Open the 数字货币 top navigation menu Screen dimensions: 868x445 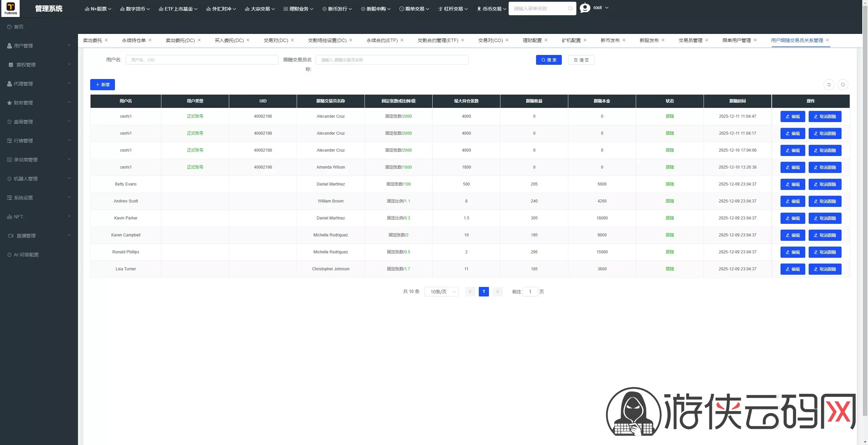pos(135,9)
